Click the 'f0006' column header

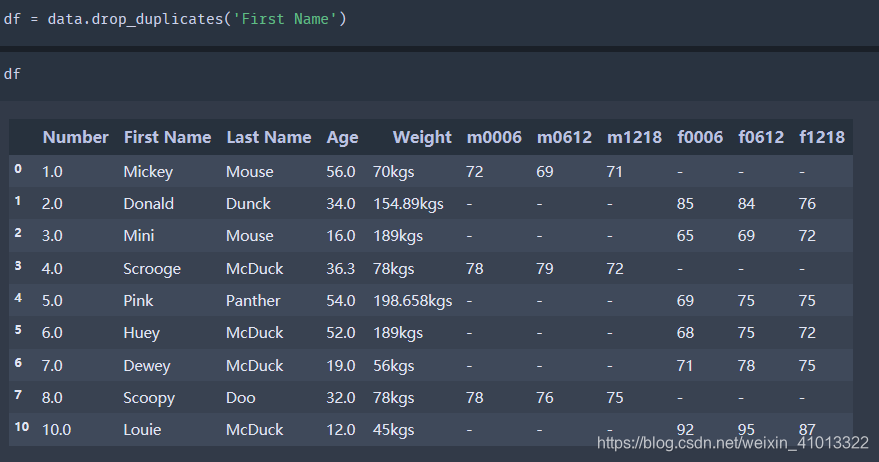pos(700,137)
